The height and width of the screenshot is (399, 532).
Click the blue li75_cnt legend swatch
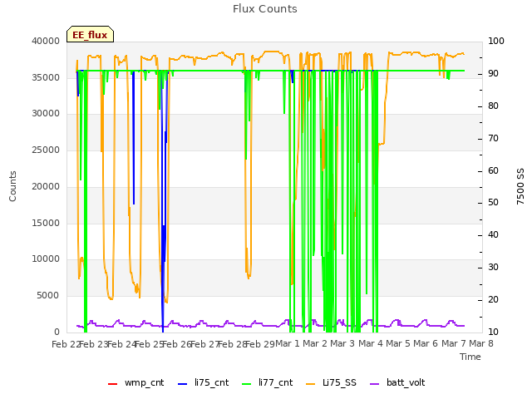coord(182,384)
